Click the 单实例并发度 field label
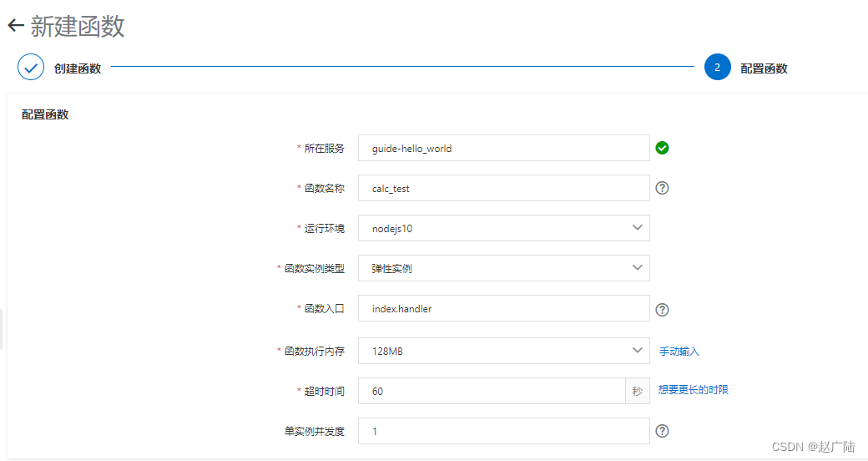868x461 pixels. (315, 431)
